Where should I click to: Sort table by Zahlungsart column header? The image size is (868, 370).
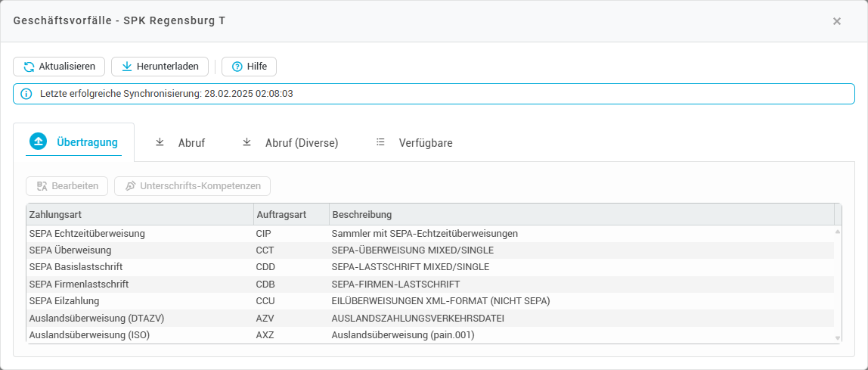click(140, 215)
